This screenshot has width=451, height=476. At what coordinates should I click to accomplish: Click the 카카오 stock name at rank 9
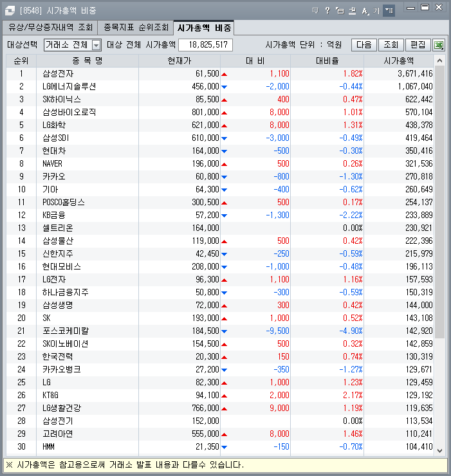[54, 177]
